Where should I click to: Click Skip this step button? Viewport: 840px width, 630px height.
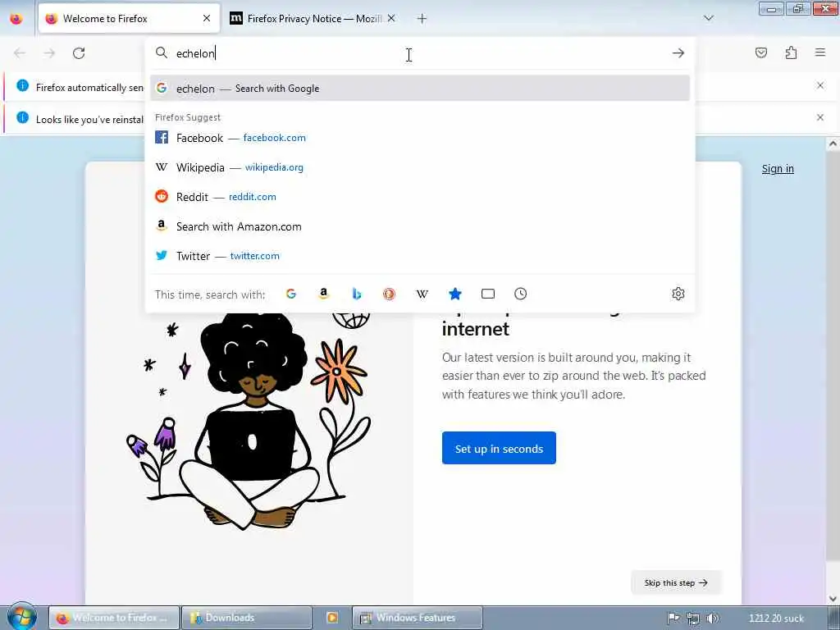click(x=676, y=583)
